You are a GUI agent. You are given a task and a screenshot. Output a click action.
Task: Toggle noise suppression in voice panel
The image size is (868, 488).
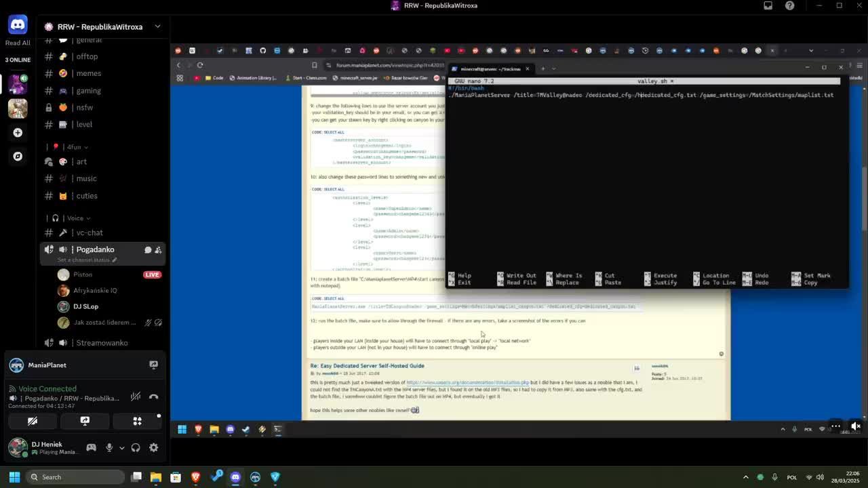[136, 396]
